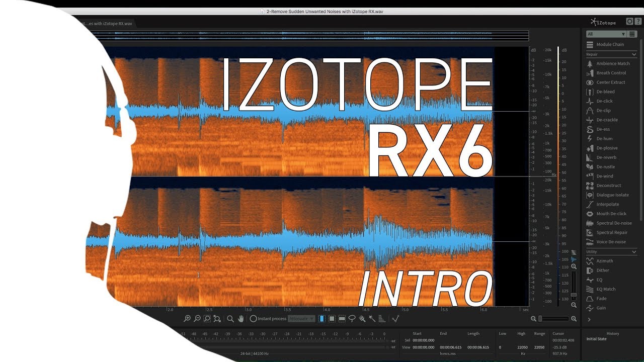Click the Find Similar Event checkmark tool
This screenshot has height=362, width=644.
[395, 319]
